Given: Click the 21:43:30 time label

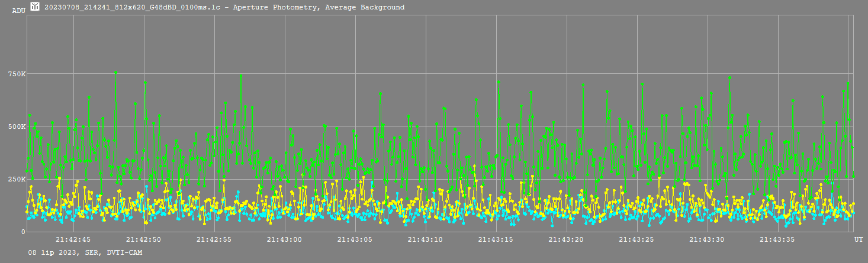Looking at the screenshot, I should (x=708, y=239).
